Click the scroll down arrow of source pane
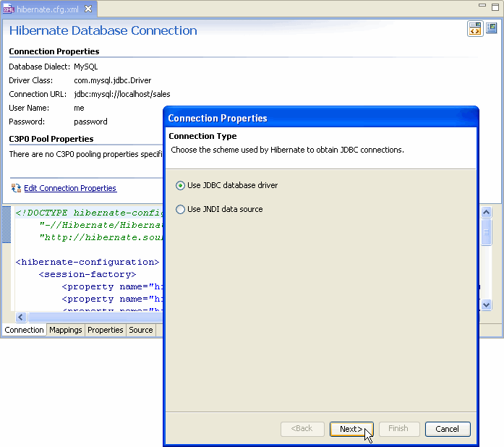The width and height of the screenshot is (504, 447). [486, 305]
